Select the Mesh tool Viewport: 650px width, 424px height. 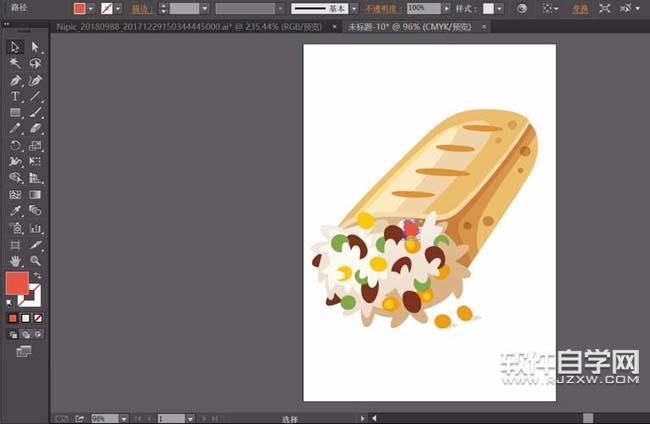pyautogui.click(x=15, y=194)
